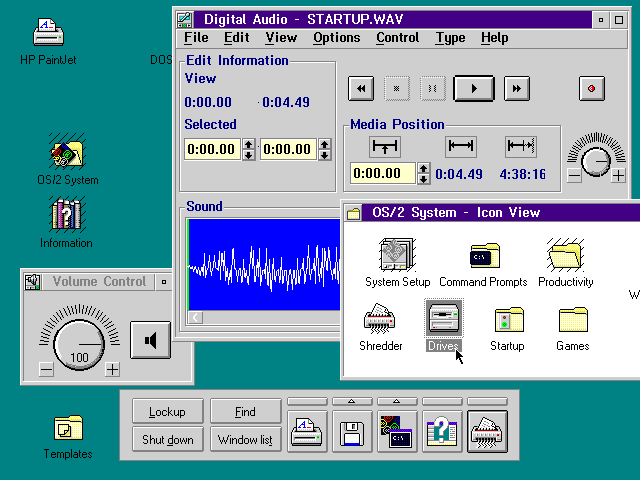The width and height of the screenshot is (640, 480).
Task: Click the Rewind button
Action: 361,89
